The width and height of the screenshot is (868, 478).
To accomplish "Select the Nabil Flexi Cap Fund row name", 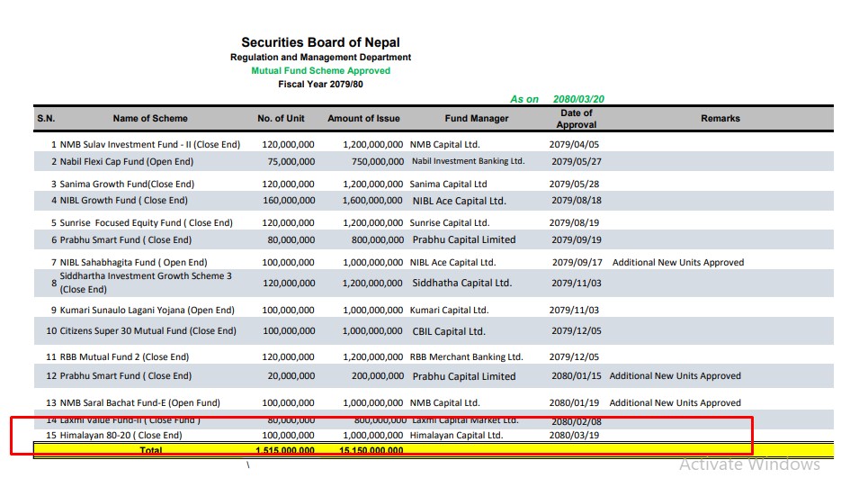I will pyautogui.click(x=126, y=162).
